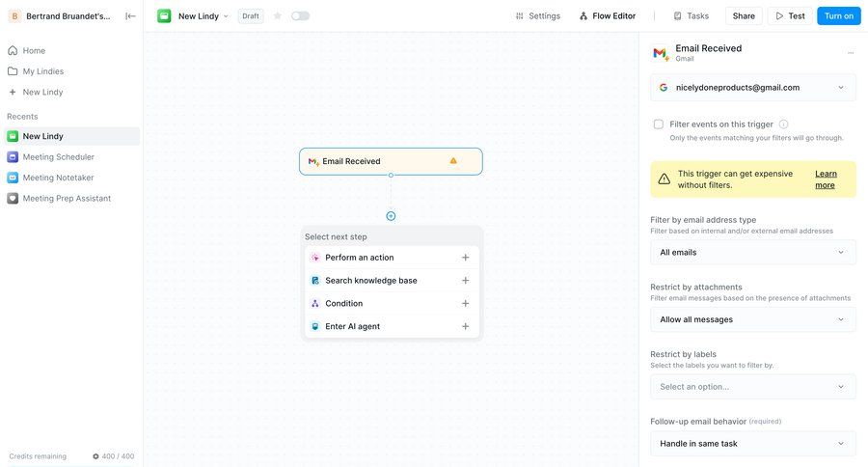Viewport: 868px width, 467px height.
Task: Click the info icon beside Filter events
Action: click(x=783, y=124)
